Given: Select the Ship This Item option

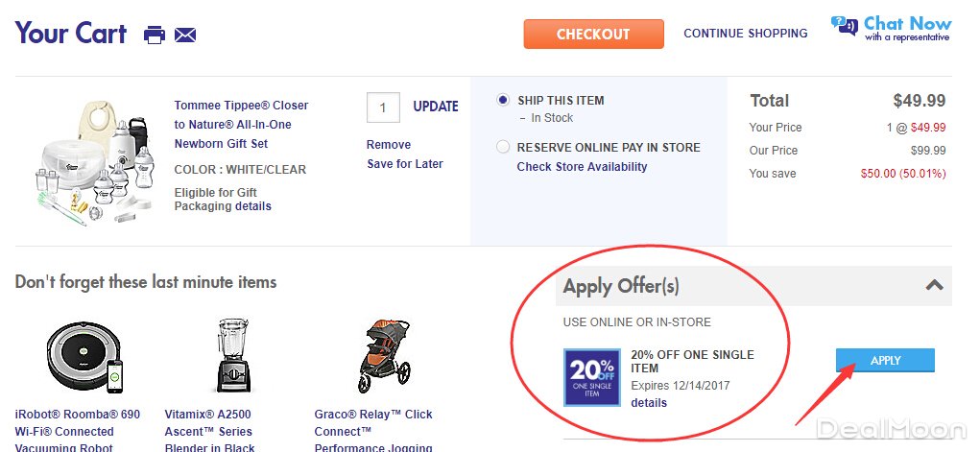Looking at the screenshot, I should pyautogui.click(x=503, y=100).
